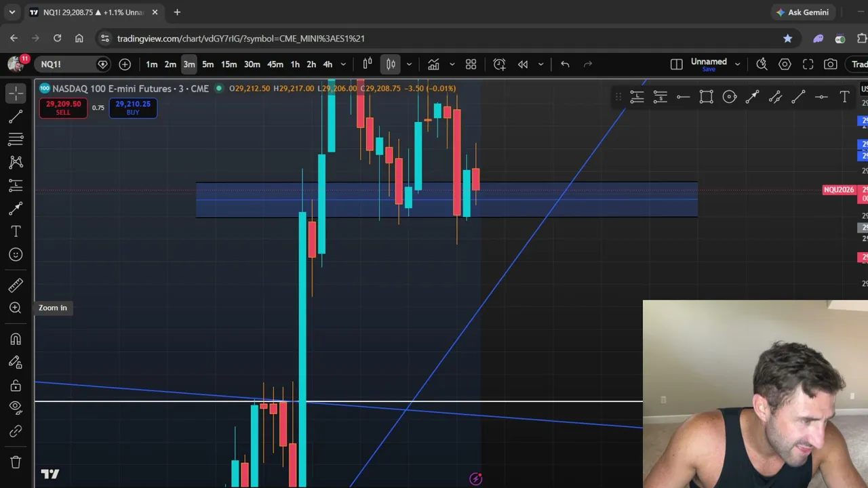Open the chart patterns drawing tools

tap(16, 162)
